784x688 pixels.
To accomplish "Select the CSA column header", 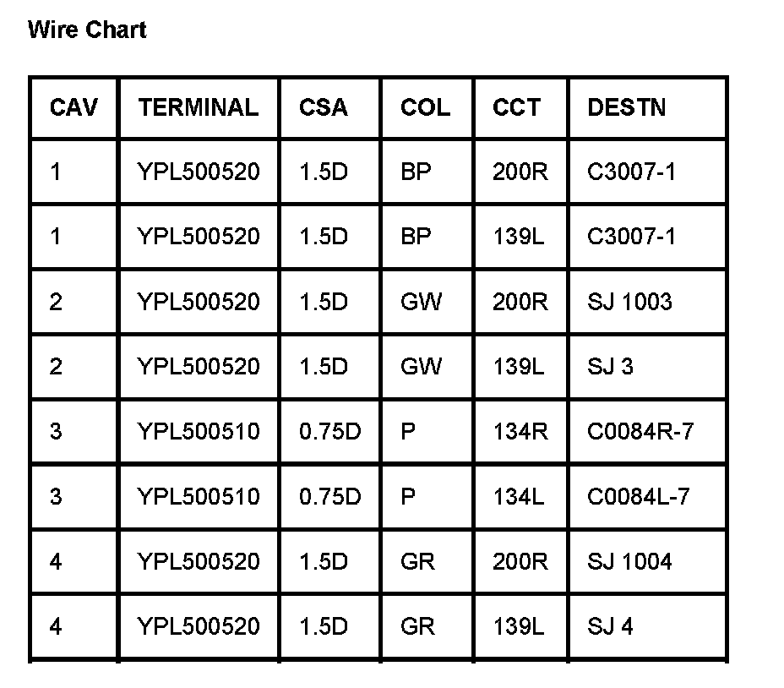I will click(x=323, y=107).
